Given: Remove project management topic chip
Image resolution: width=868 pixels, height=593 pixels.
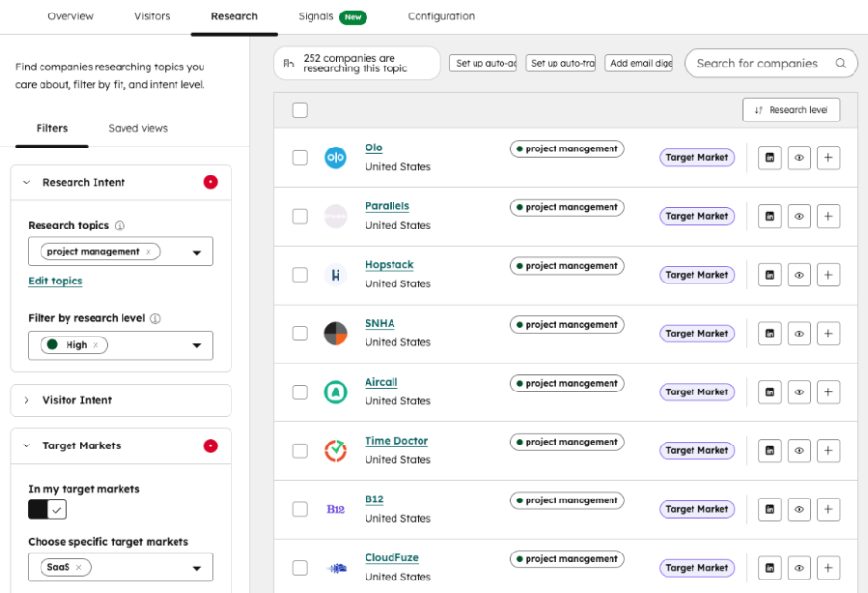Looking at the screenshot, I should 149,252.
